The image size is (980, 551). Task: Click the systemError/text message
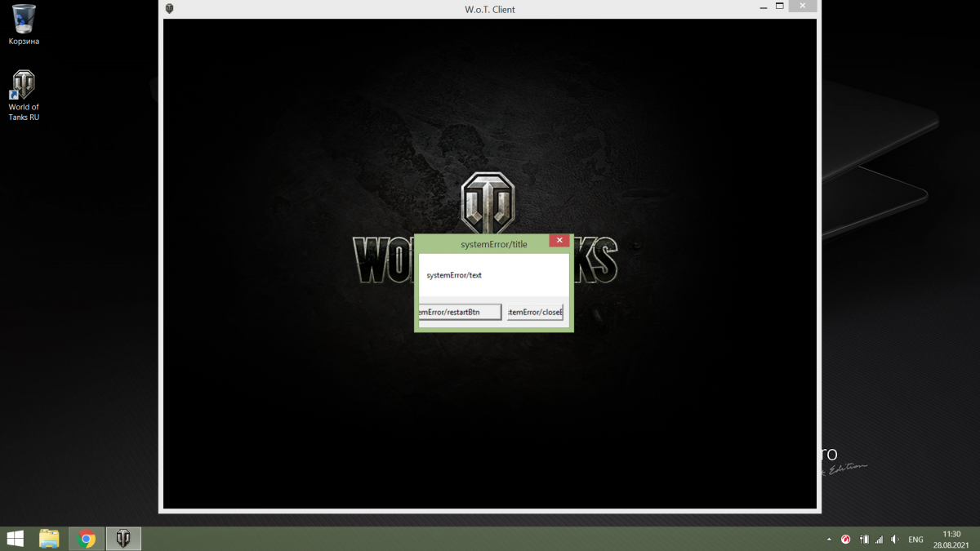click(x=454, y=275)
